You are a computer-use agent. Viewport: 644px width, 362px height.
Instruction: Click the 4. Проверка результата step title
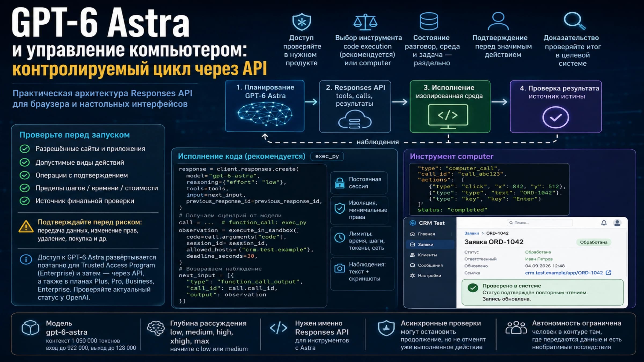[559, 88]
